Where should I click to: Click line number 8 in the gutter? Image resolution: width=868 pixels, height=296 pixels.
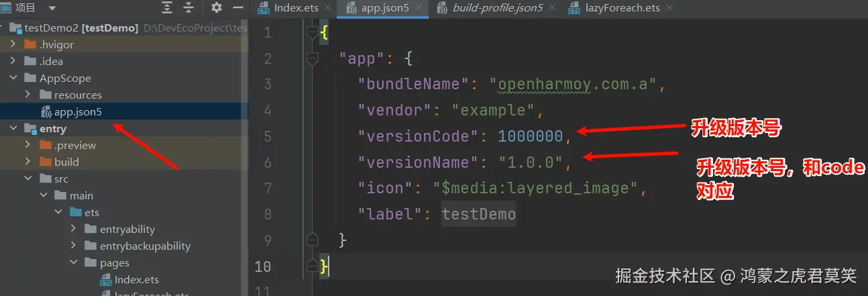point(268,214)
